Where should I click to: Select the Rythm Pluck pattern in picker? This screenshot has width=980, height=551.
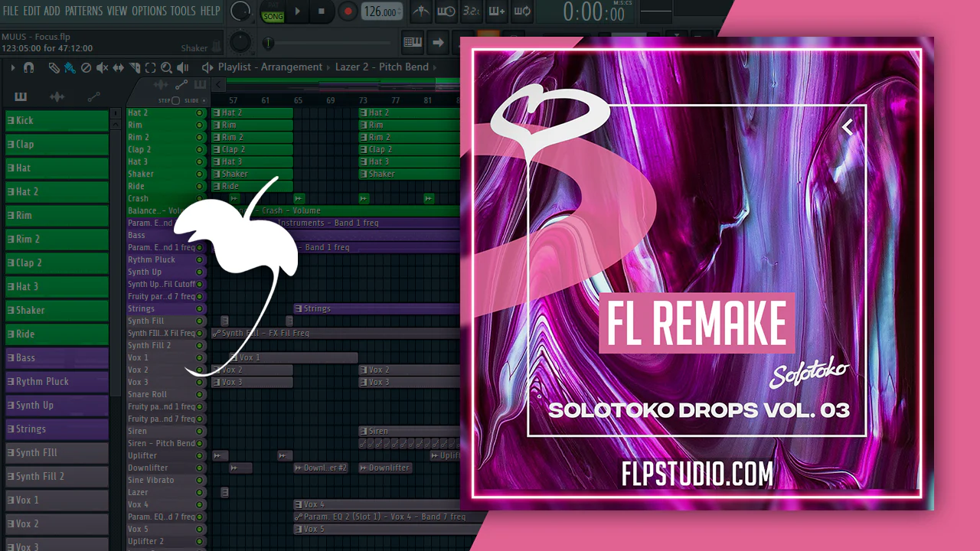click(57, 382)
